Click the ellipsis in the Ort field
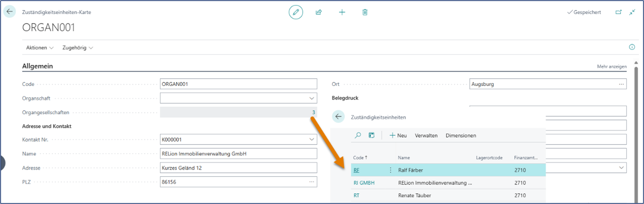This screenshot has width=644, height=204. (621, 84)
